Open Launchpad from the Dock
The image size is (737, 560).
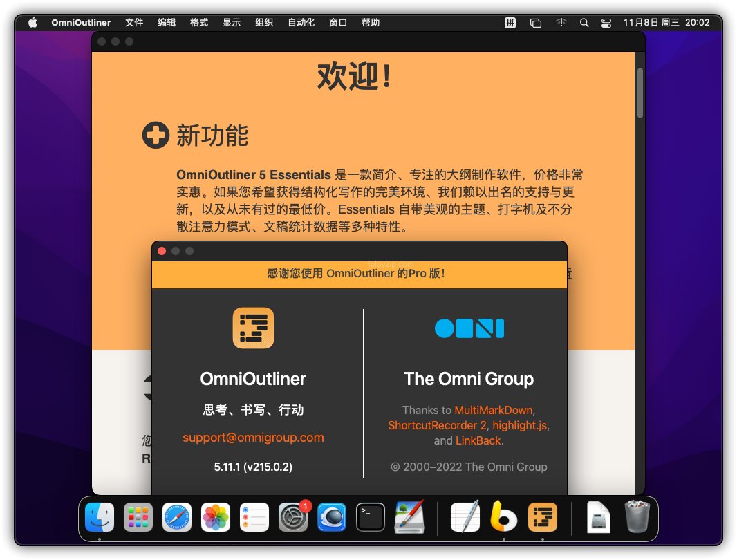tap(138, 517)
